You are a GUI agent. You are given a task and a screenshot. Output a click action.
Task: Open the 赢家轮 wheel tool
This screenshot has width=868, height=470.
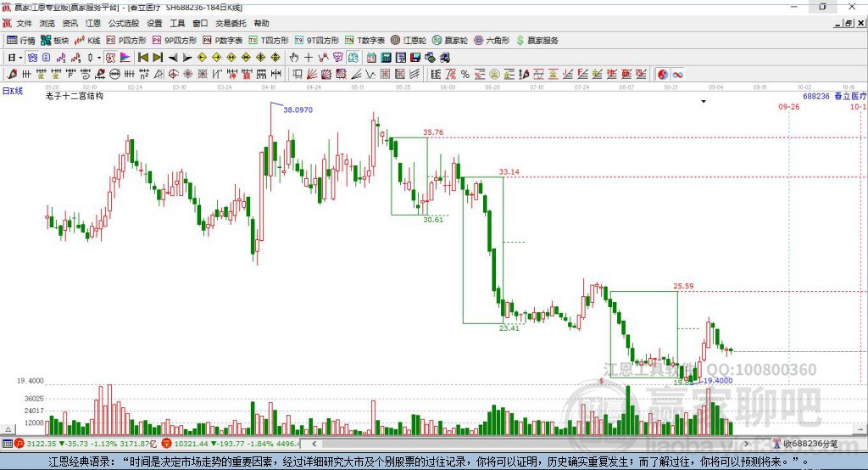tap(450, 41)
